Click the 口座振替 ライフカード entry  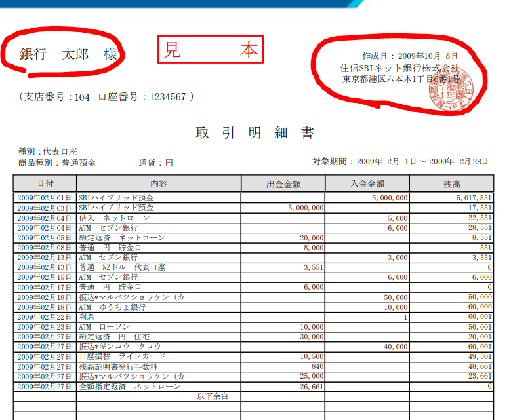(122, 356)
